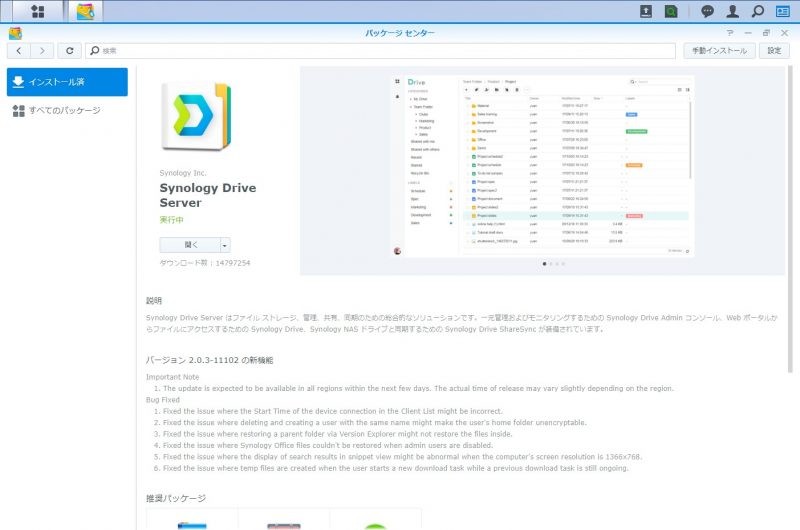Select the second screenshot carousel dot

550,264
